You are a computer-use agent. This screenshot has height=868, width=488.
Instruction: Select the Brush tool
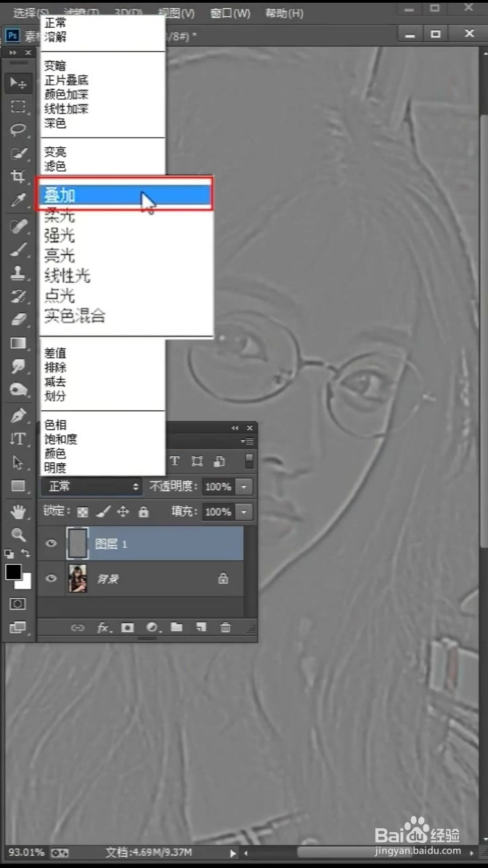(18, 250)
